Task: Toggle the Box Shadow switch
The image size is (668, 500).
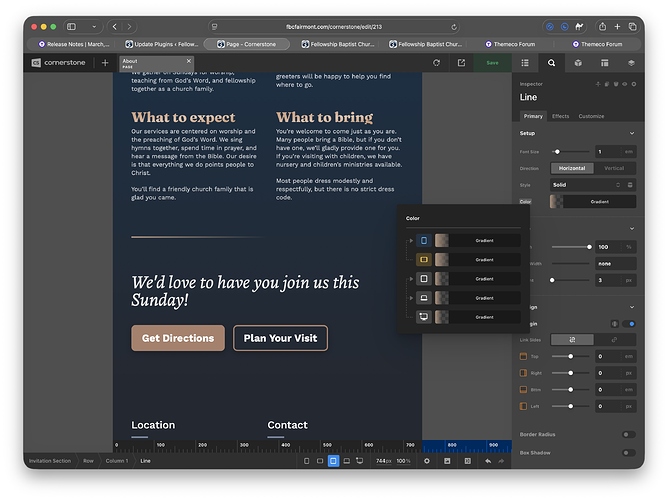Action: click(628, 453)
